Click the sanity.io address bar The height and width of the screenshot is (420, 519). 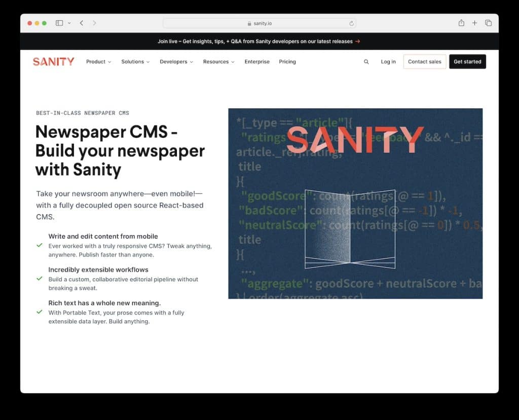[259, 23]
